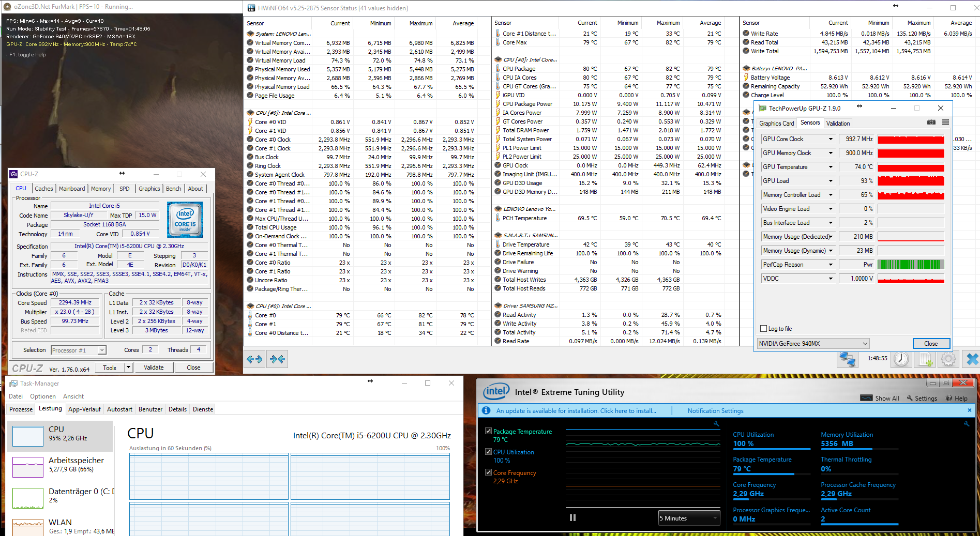Screen dimensions: 980x536
Task: Click the Intel Core i5 badge in CPU-Z
Action: click(x=185, y=220)
